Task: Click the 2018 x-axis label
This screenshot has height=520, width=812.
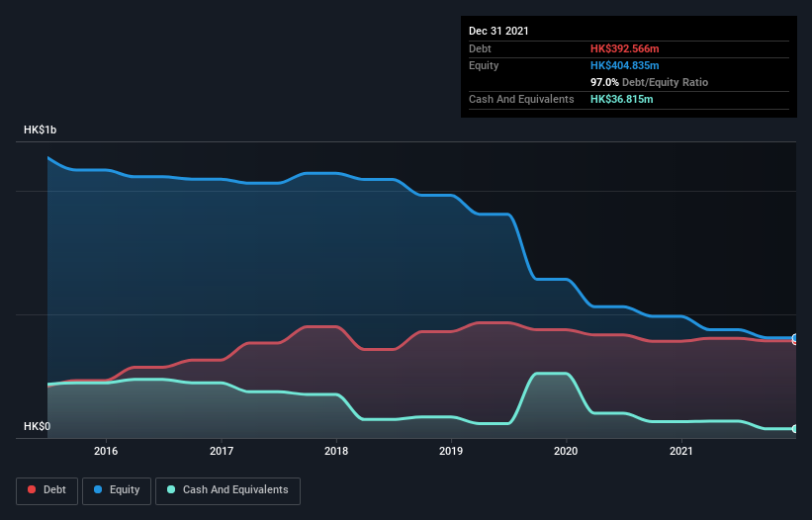Action: tap(336, 451)
